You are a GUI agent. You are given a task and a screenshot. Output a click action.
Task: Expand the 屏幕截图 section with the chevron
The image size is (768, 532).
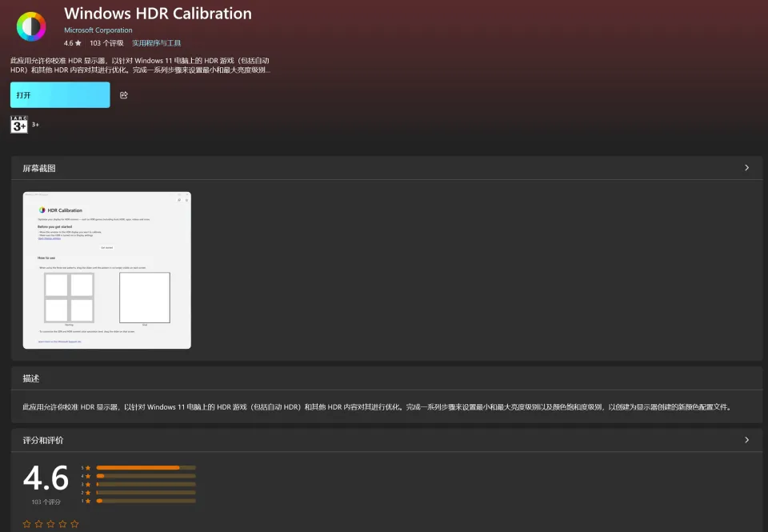coord(746,168)
